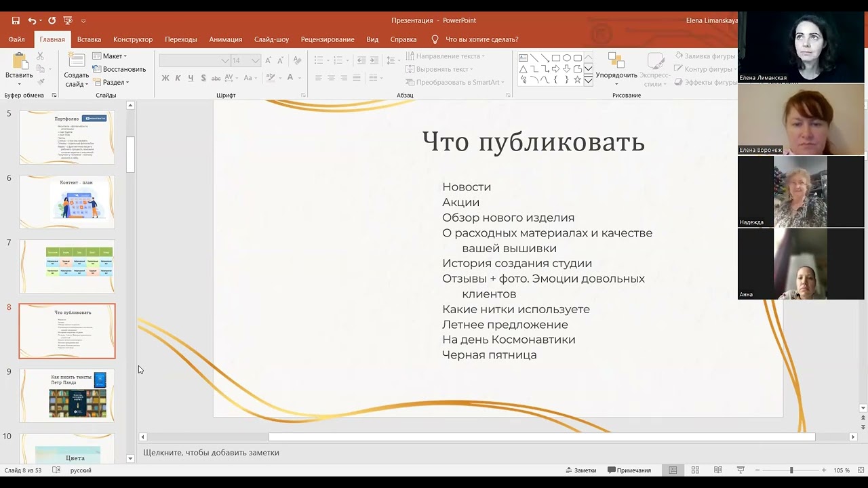Select slide 9 thumbnail Как писать тексты
868x488 pixels.
point(67,395)
